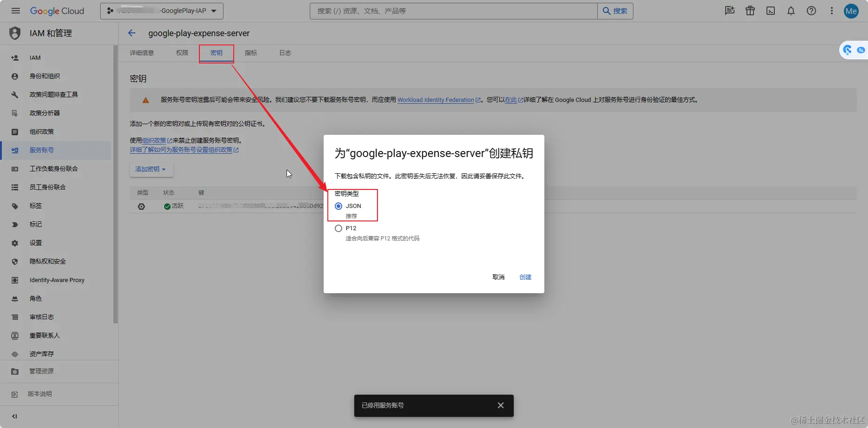The height and width of the screenshot is (428, 868).
Task: Click the 隐私权和安全 shield icon
Action: click(15, 261)
